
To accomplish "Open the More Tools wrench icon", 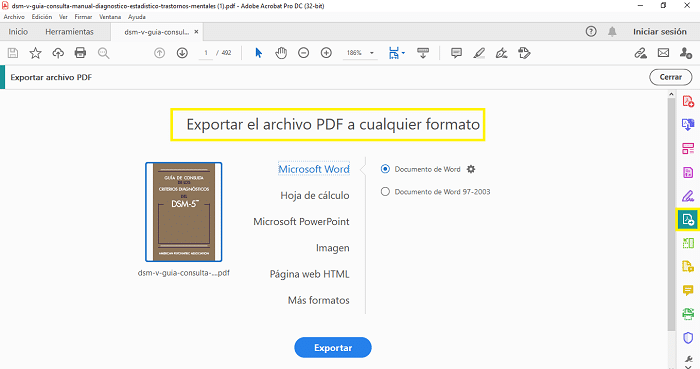I will click(688, 359).
